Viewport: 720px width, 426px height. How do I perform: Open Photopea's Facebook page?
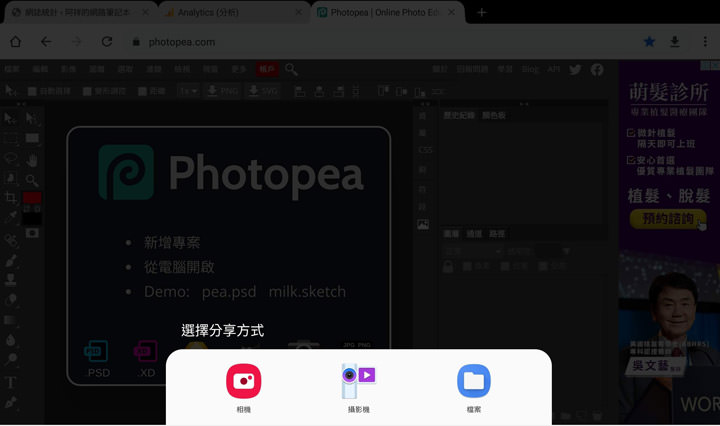[597, 70]
